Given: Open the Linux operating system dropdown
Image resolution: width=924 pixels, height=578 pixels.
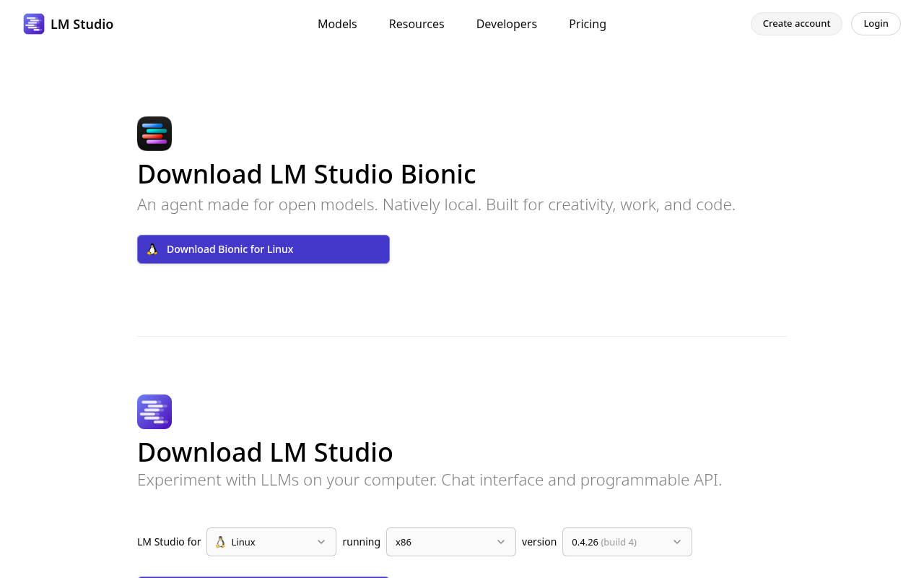Looking at the screenshot, I should (x=271, y=542).
